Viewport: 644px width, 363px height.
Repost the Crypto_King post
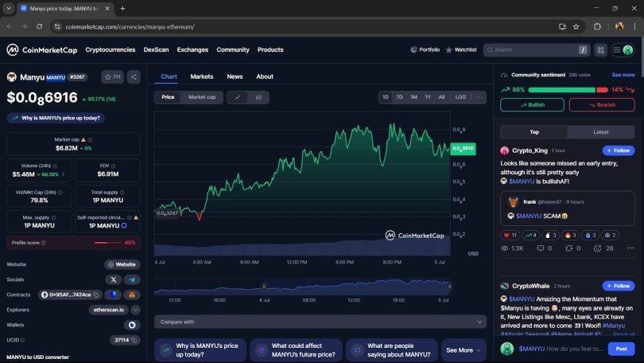572,248
